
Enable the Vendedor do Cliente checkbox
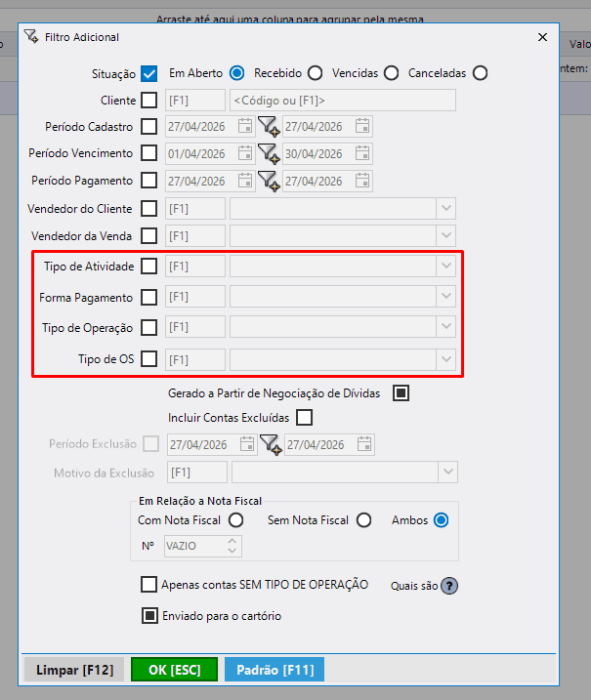[148, 209]
